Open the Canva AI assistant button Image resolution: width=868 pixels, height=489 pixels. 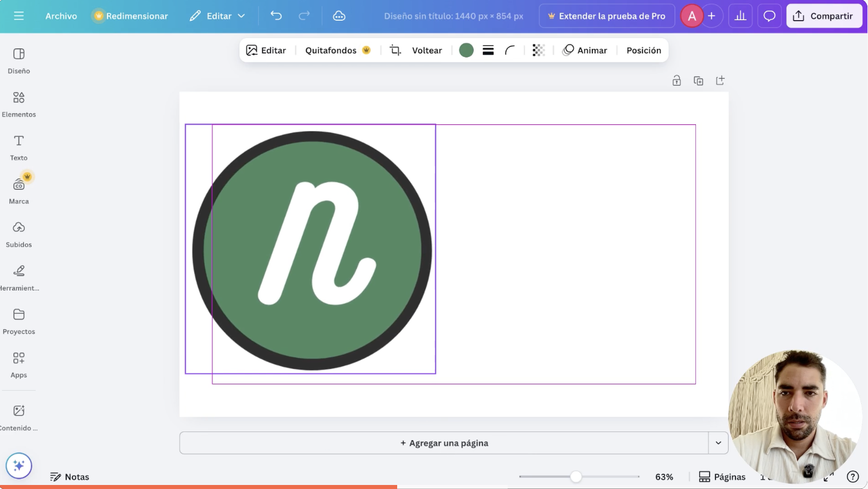point(19,466)
